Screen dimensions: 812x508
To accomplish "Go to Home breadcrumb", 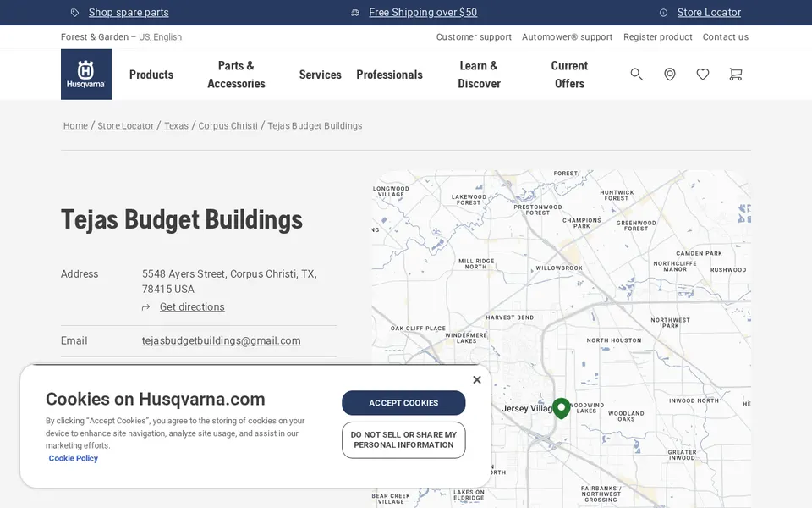I will [x=75, y=126].
